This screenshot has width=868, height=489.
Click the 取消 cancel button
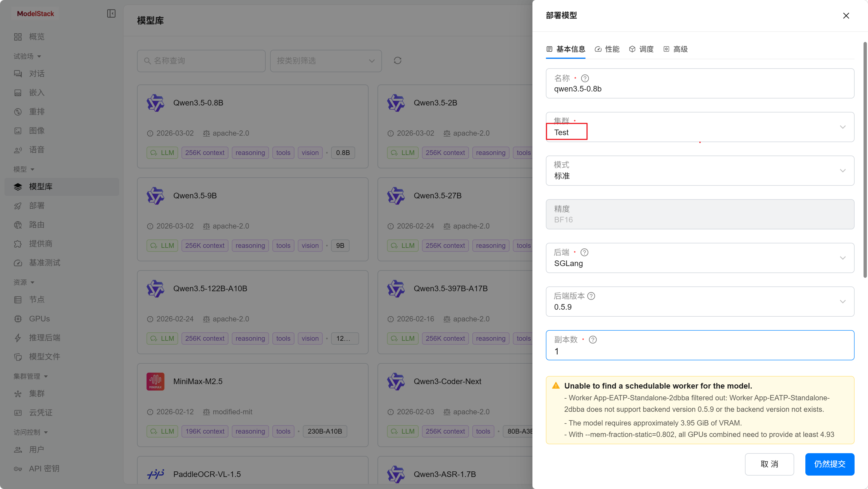[769, 464]
